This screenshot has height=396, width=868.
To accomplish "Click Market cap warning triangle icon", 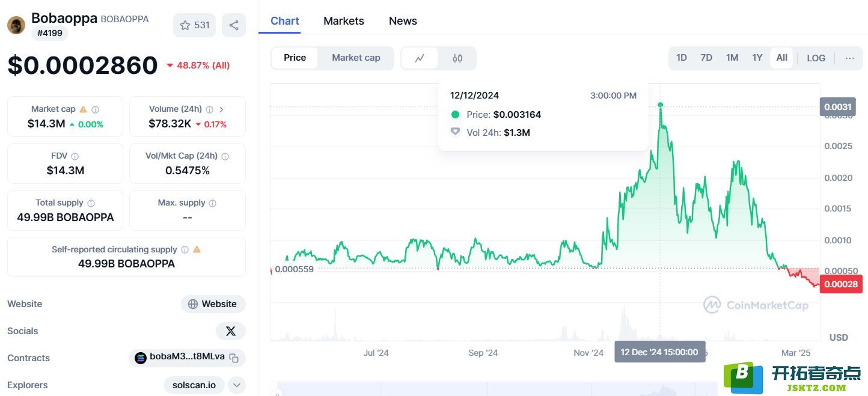I will tap(83, 109).
